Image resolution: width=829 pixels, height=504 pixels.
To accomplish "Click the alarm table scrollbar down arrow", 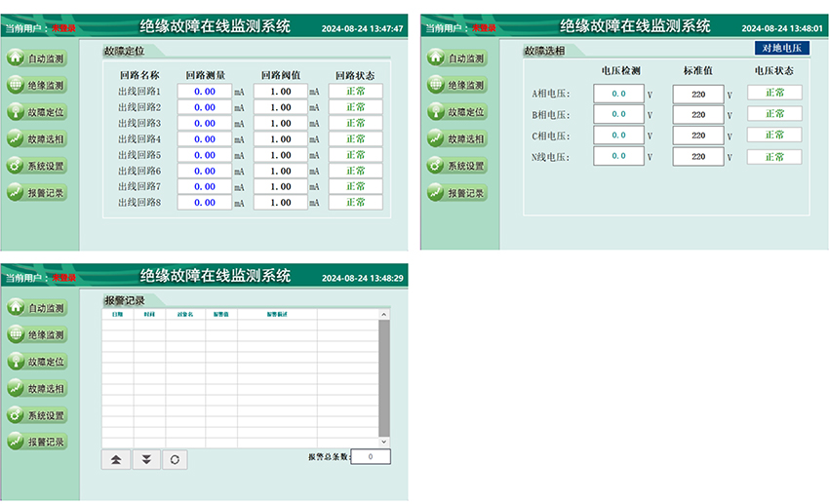I will pyautogui.click(x=383, y=442).
